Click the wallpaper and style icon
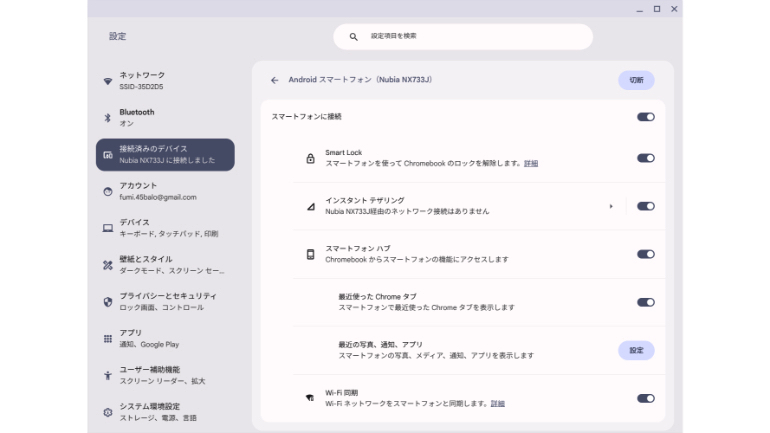770x433 pixels. [x=108, y=265]
